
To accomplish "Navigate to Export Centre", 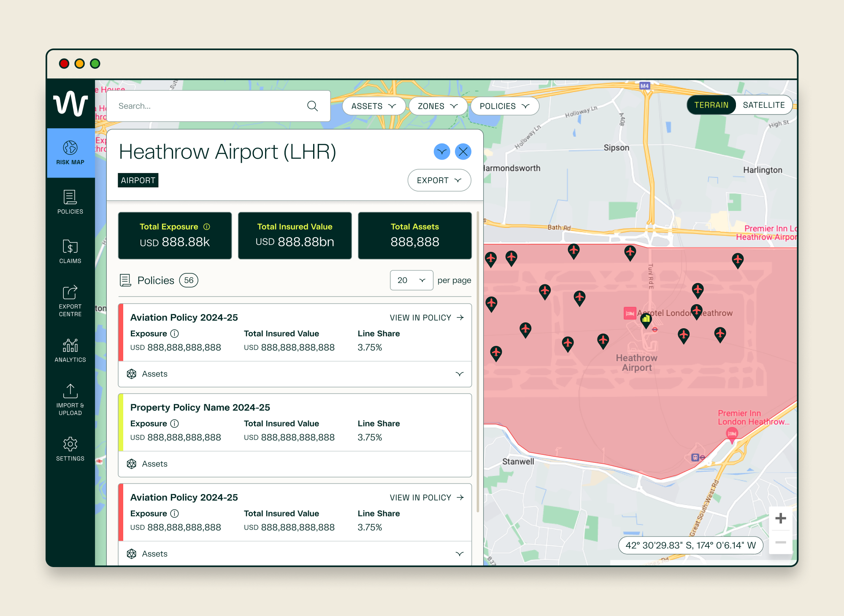I will tap(70, 301).
